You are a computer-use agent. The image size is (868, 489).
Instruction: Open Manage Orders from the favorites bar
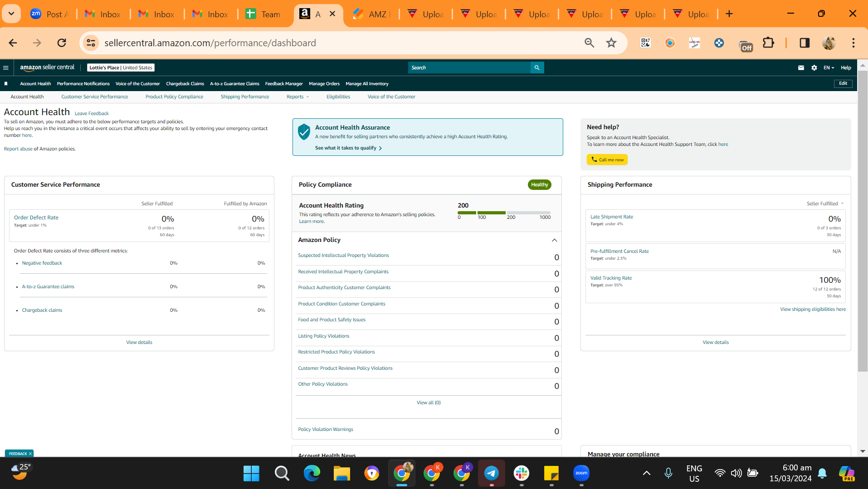tap(324, 84)
